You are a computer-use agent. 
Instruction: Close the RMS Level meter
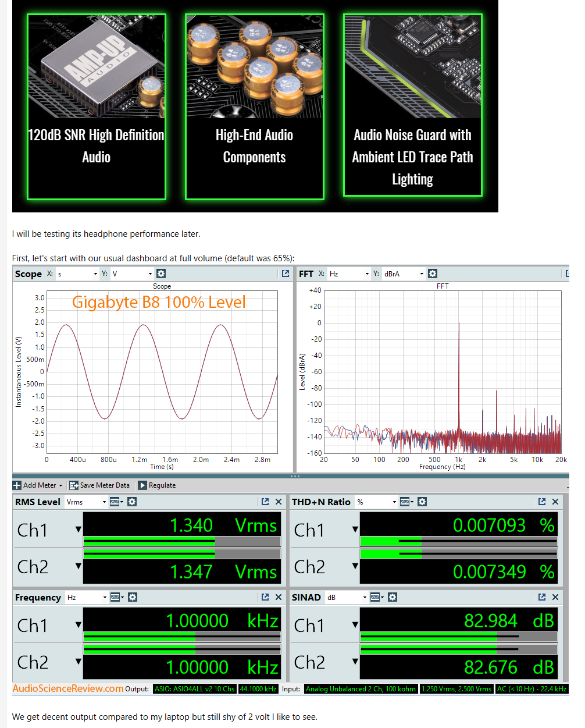point(279,502)
